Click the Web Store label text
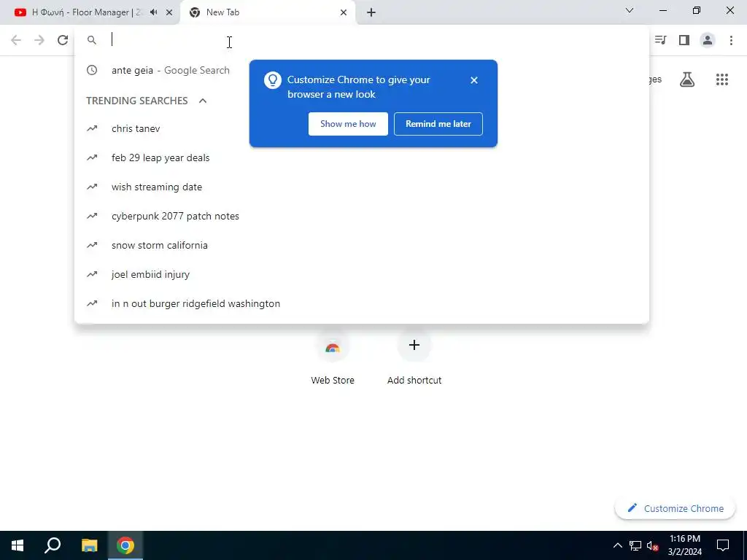Viewport: 747px width, 560px height. pyautogui.click(x=333, y=381)
